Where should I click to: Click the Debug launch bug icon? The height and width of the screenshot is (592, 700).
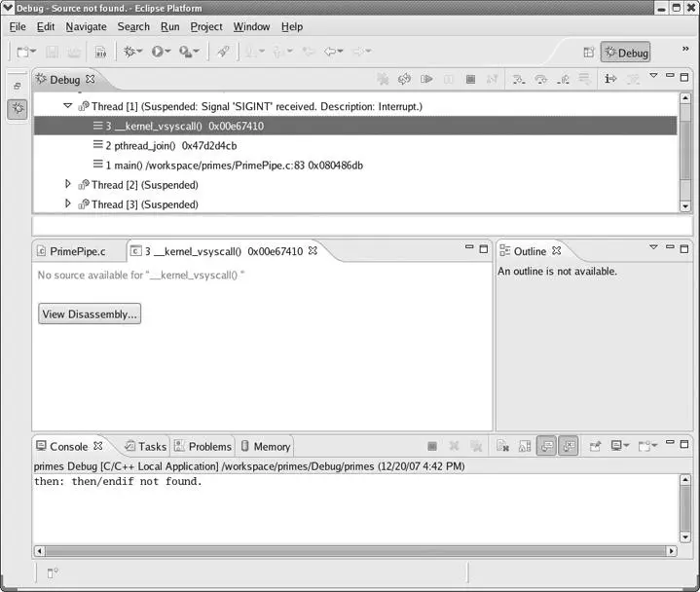click(129, 52)
